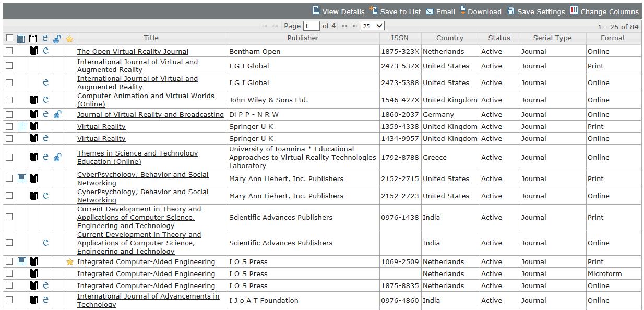644x310 pixels.
Task: Open The Open Virtual Reality Journal link
Action: (133, 52)
